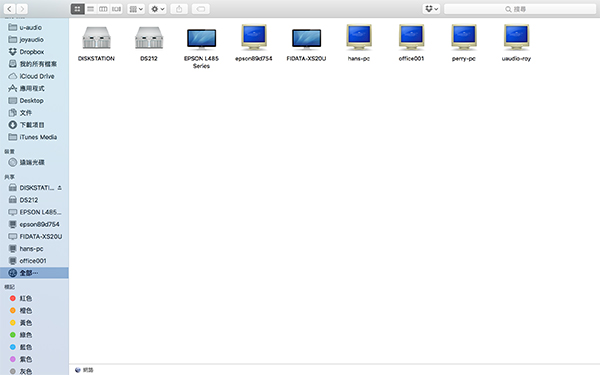The image size is (600, 375).
Task: Select 全部… network item in sidebar
Action: pyautogui.click(x=34, y=273)
